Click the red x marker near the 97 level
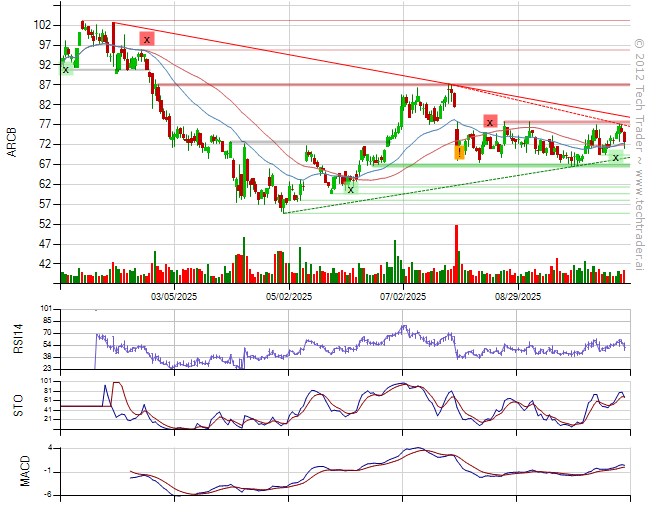This screenshot has width=657, height=514. point(147,39)
